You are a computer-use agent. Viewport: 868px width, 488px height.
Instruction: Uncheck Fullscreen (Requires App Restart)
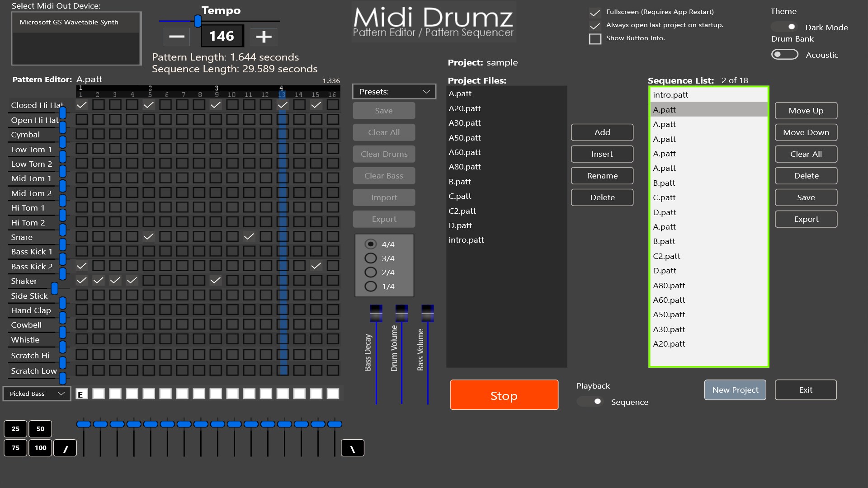595,12
